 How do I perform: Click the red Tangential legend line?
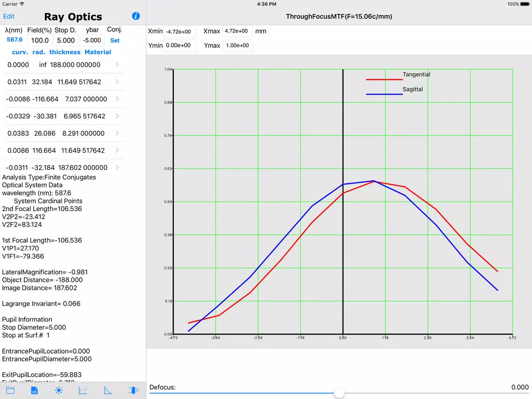click(384, 80)
